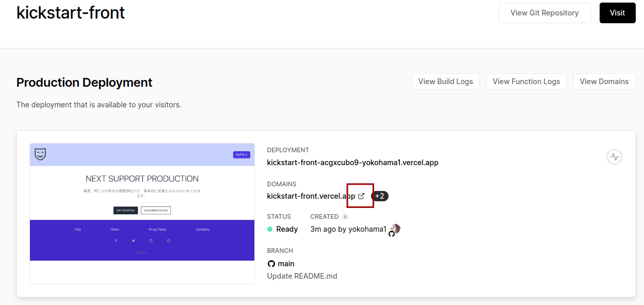Screen dimensions: 644x305
Task: Click the GitHub badge on yokohama1's avatar
Action: [392, 233]
